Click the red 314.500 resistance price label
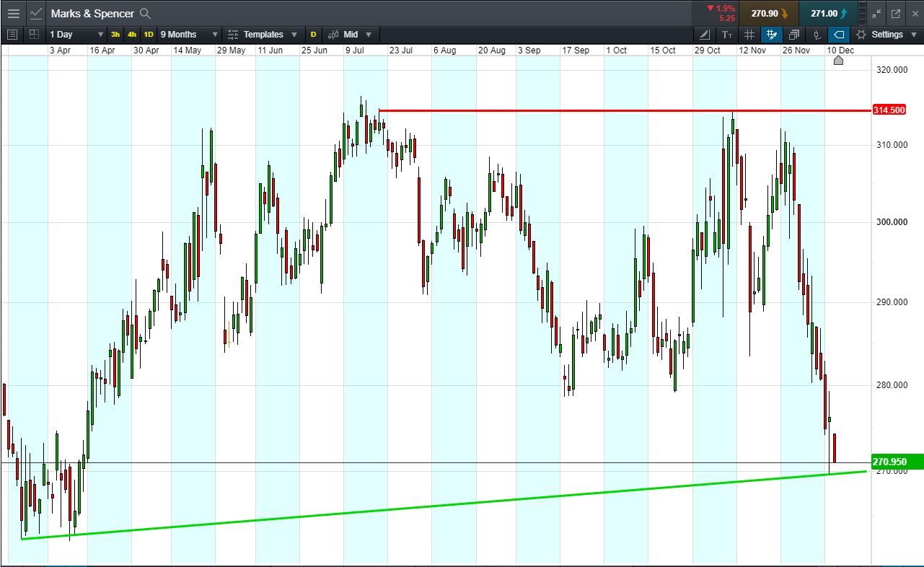 [889, 110]
